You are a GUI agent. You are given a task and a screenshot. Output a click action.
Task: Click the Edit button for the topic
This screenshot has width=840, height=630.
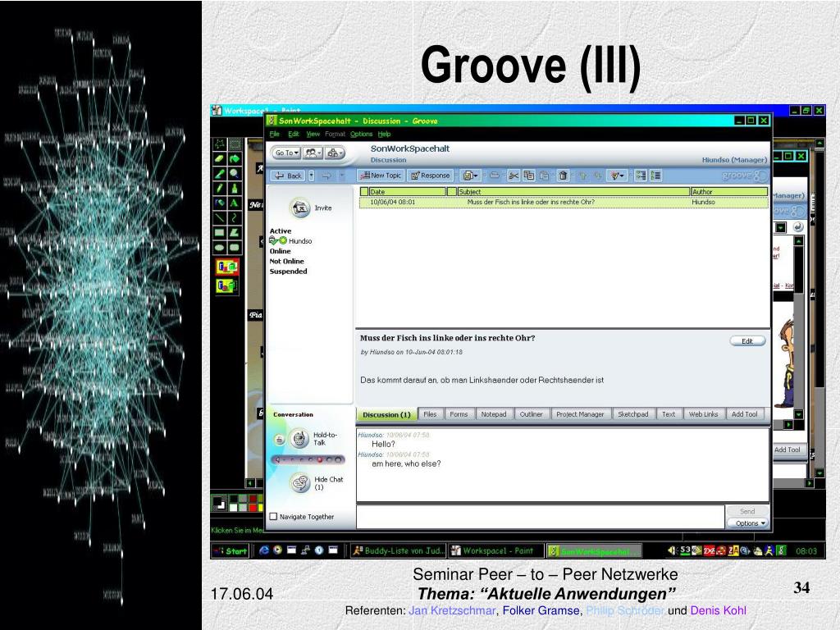pyautogui.click(x=747, y=340)
